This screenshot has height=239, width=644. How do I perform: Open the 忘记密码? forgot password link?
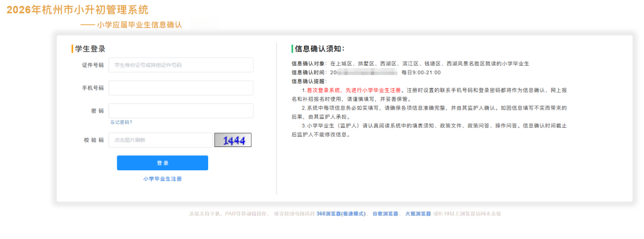[121, 122]
